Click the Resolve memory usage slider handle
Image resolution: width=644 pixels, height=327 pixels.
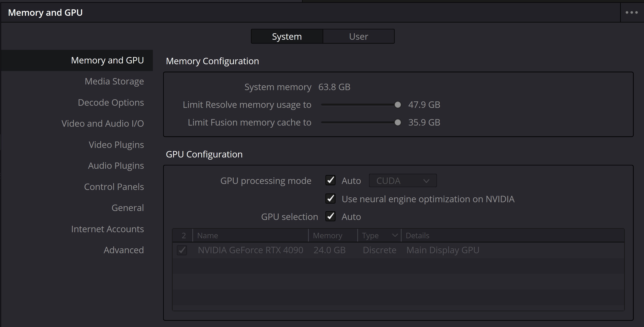398,105
